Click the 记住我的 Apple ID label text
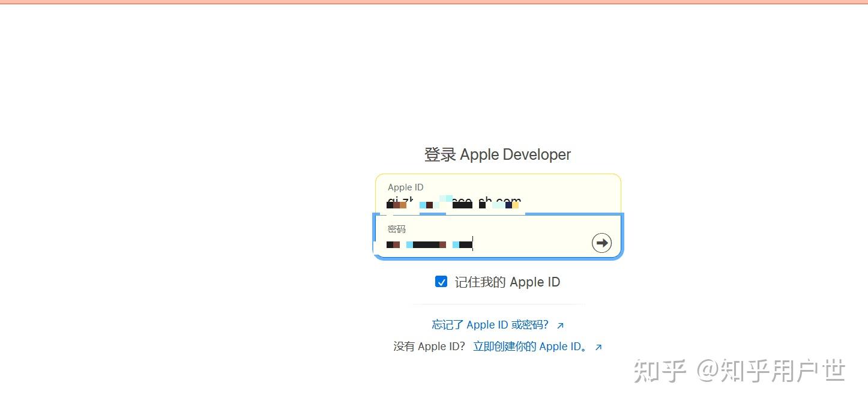This screenshot has height=406, width=868. click(x=507, y=282)
